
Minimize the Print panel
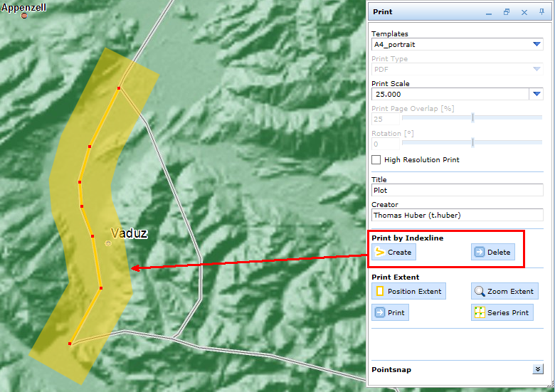pyautogui.click(x=489, y=13)
